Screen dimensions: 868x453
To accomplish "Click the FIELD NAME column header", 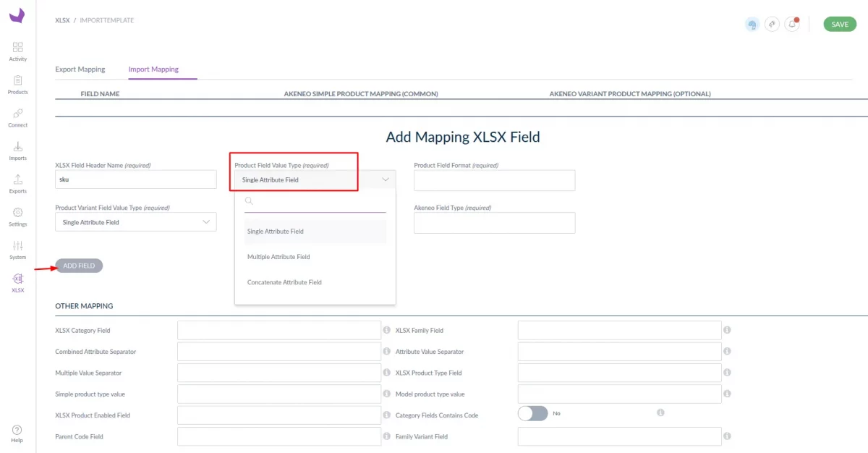I will coord(100,94).
